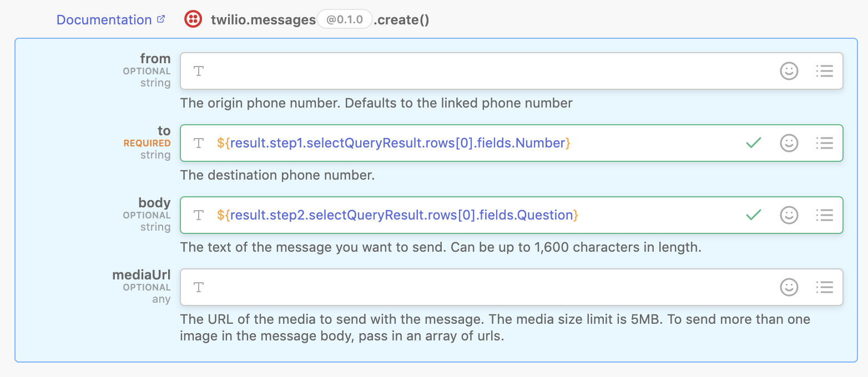Click the to field containing the fields.Number expression
Image resolution: width=868 pixels, height=377 pixels.
394,143
